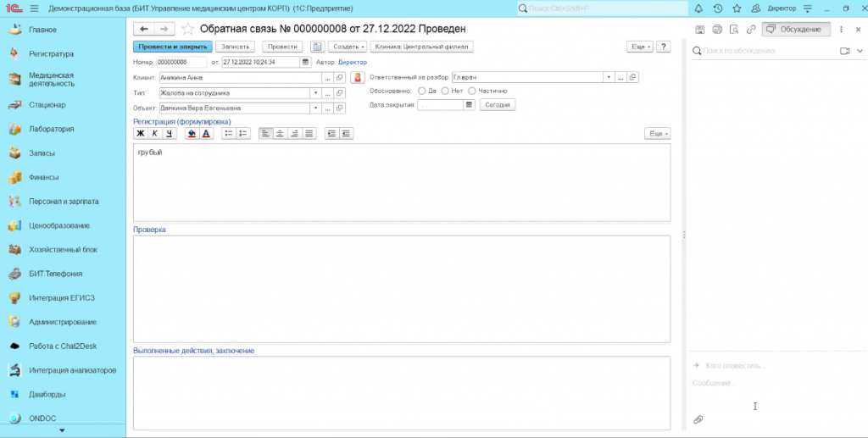Expand the 'Тип' dropdown list
The width and height of the screenshot is (868, 438).
coord(315,92)
